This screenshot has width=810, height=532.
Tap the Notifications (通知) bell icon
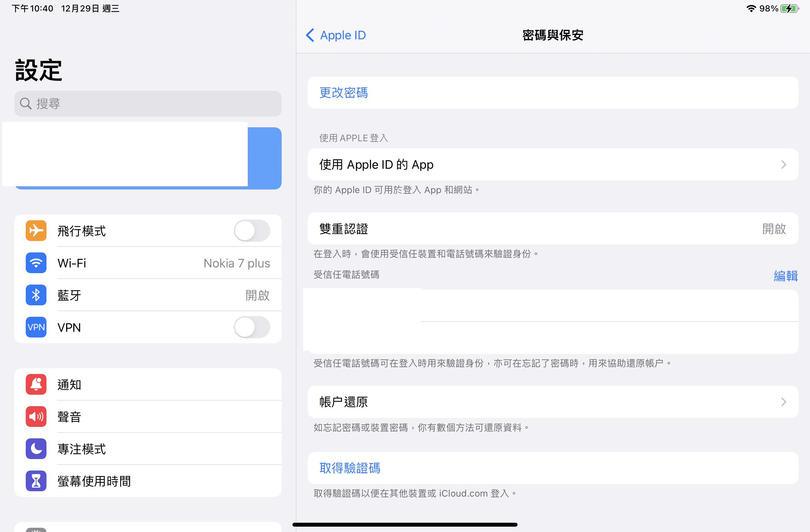(x=36, y=384)
